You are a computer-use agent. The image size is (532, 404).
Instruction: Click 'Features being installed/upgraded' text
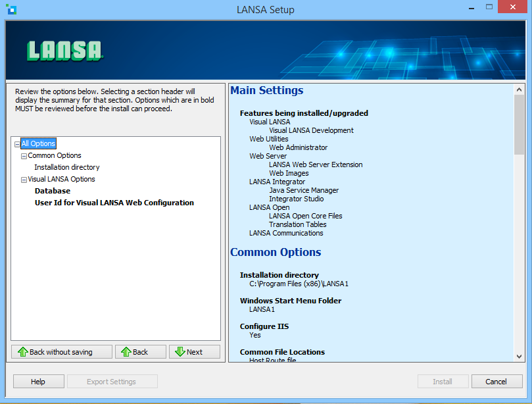304,113
